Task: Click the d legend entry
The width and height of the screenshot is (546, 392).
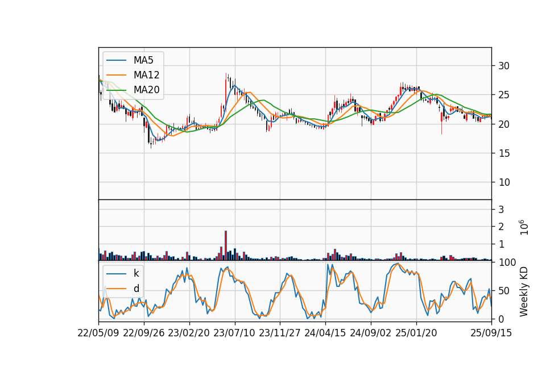Action: coord(136,289)
